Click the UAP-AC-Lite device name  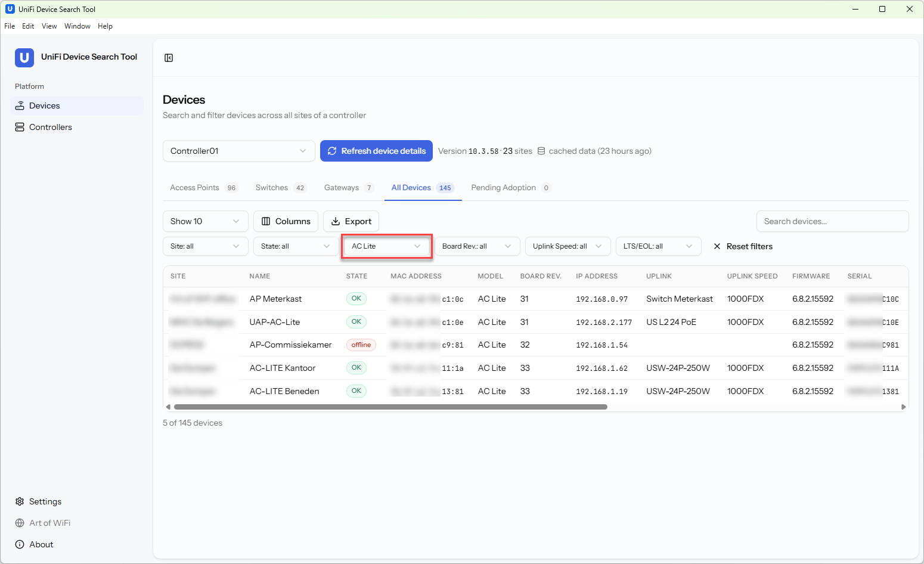(275, 322)
